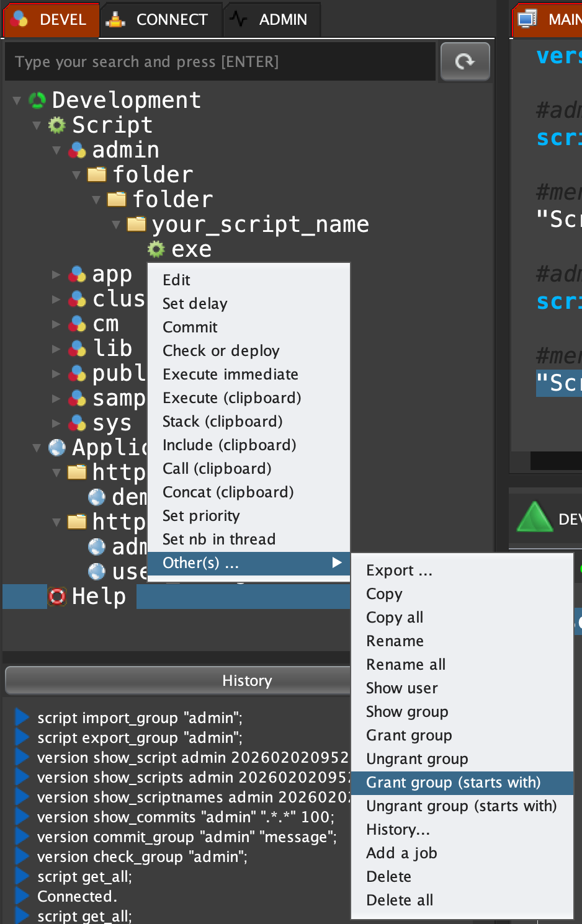582x924 pixels.
Task: Click the green recycle icon beside Development
Action: 38,100
